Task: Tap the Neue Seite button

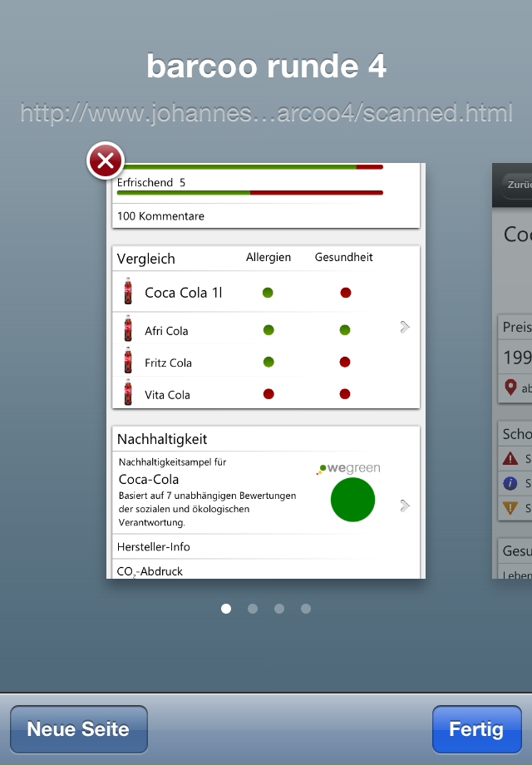Action: (78, 729)
